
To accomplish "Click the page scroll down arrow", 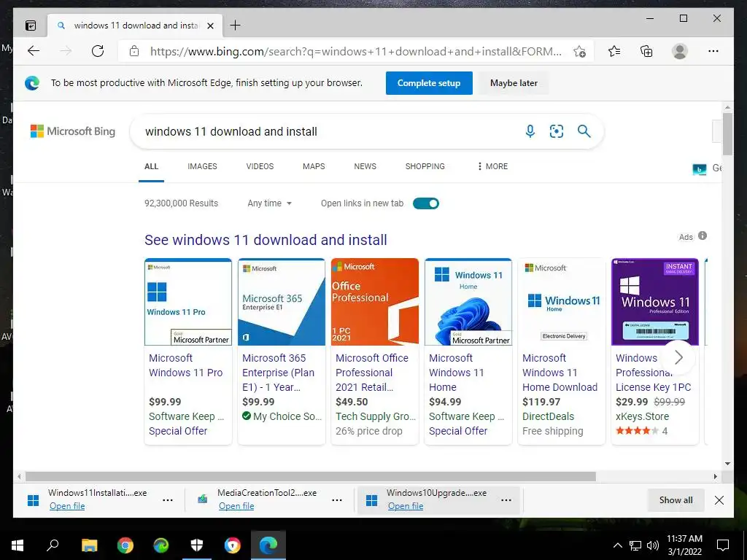I will point(727,463).
